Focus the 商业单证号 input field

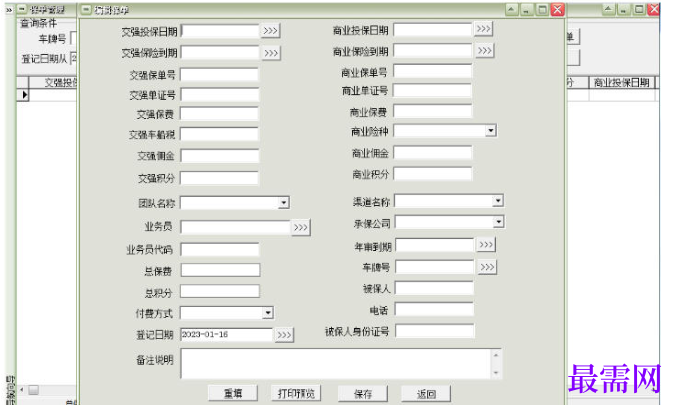[433, 91]
